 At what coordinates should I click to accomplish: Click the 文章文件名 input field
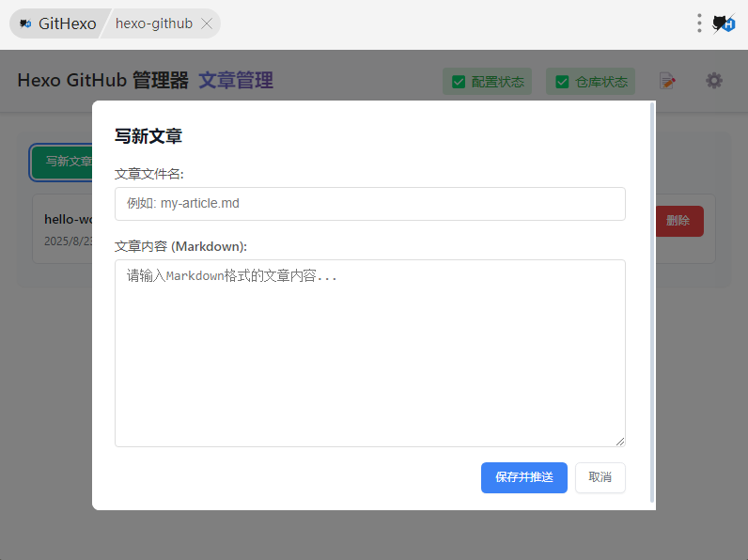pos(369,204)
